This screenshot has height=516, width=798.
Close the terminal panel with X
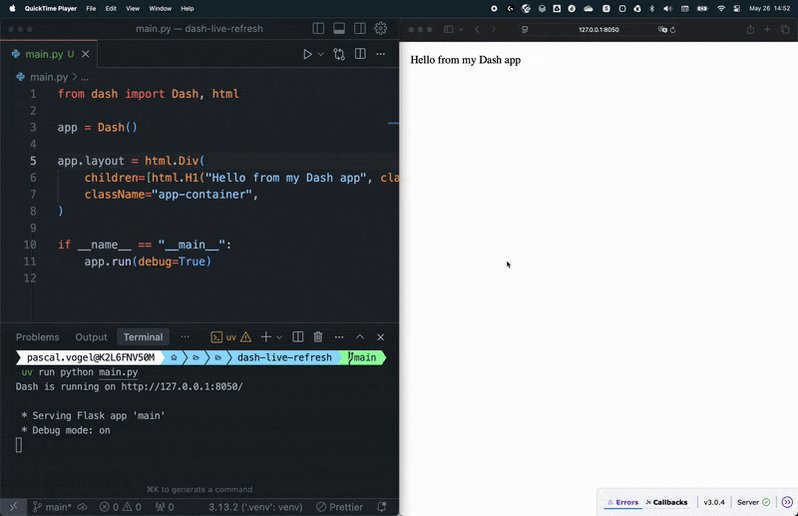pos(381,337)
